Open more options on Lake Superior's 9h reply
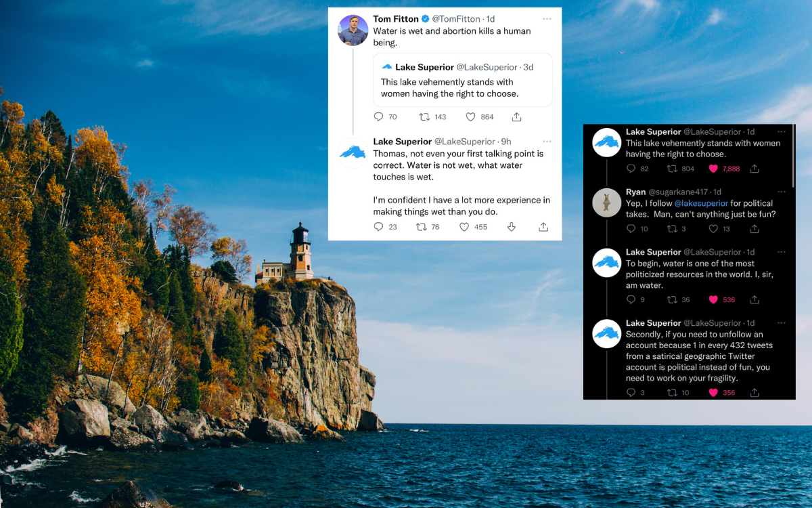 click(547, 142)
